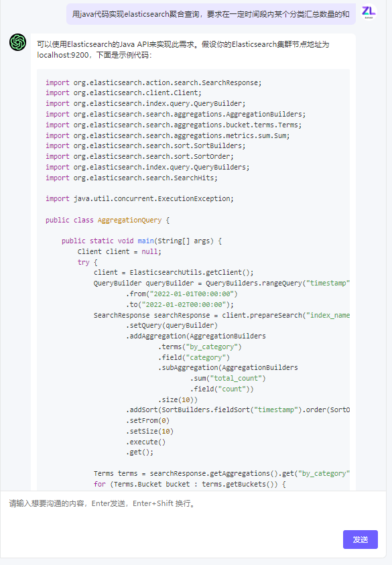Click the "2022-01-01T00:00:00" from-date string
The image size is (392, 565).
coord(192,294)
